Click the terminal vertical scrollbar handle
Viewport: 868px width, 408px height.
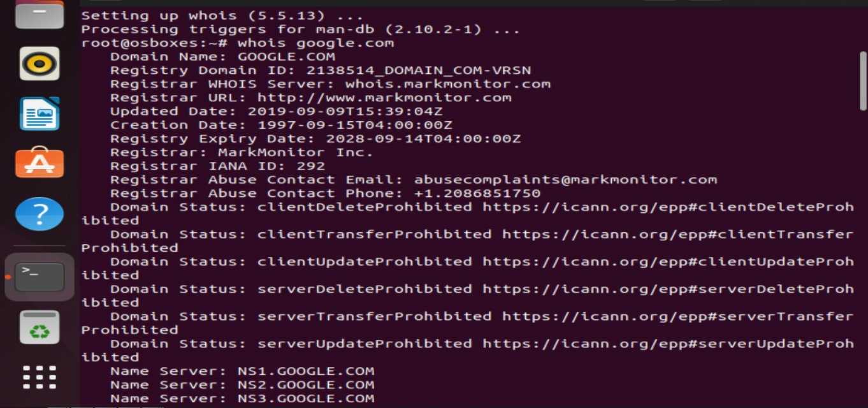(864, 80)
